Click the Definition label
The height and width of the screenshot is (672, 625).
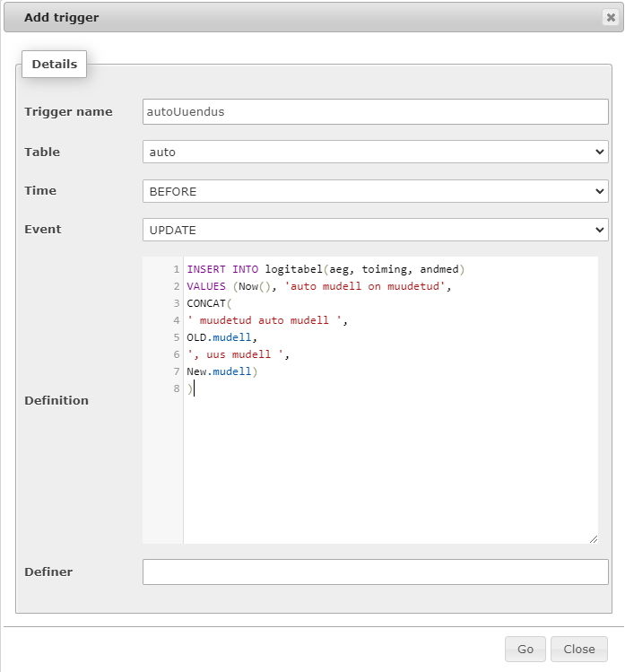click(x=56, y=400)
